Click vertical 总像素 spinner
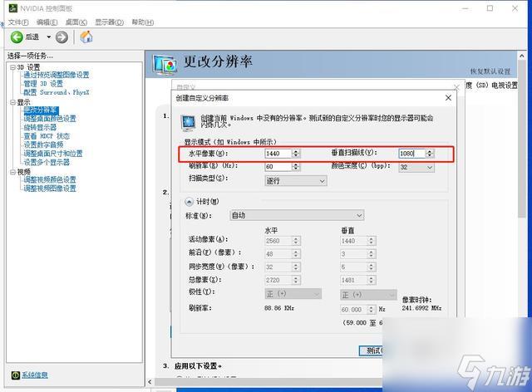This screenshot has width=532, height=392. [x=372, y=280]
